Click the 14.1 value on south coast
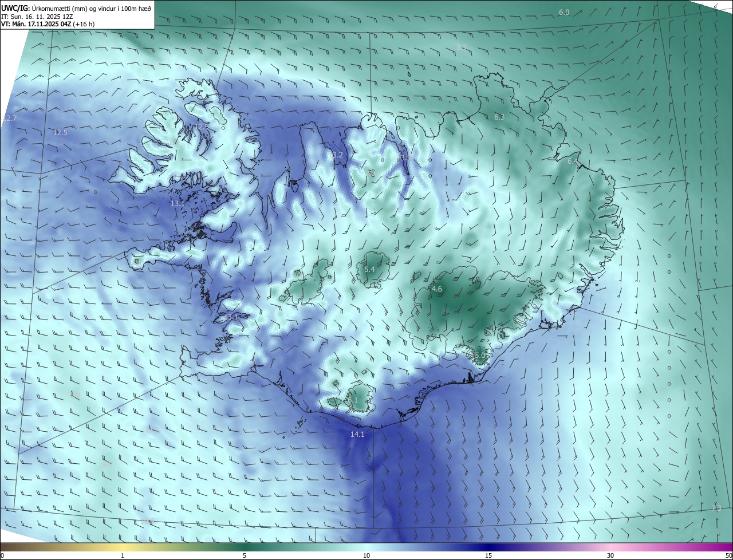The height and width of the screenshot is (560, 733). pyautogui.click(x=357, y=435)
